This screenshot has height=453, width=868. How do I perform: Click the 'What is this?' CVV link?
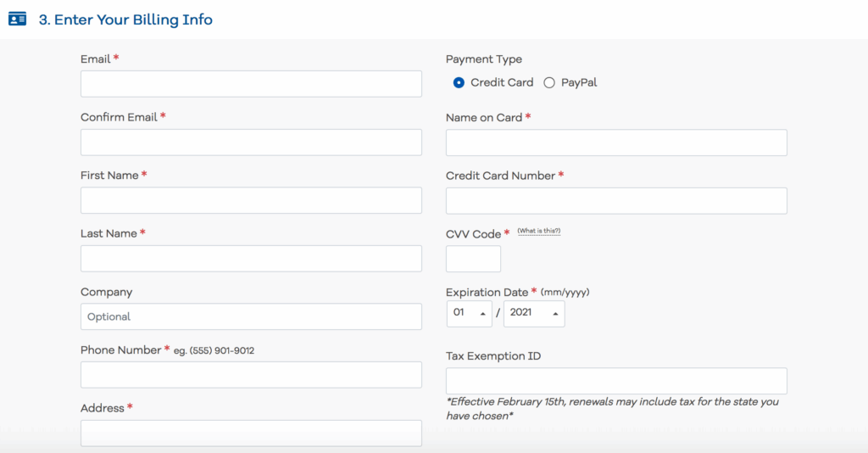click(538, 232)
